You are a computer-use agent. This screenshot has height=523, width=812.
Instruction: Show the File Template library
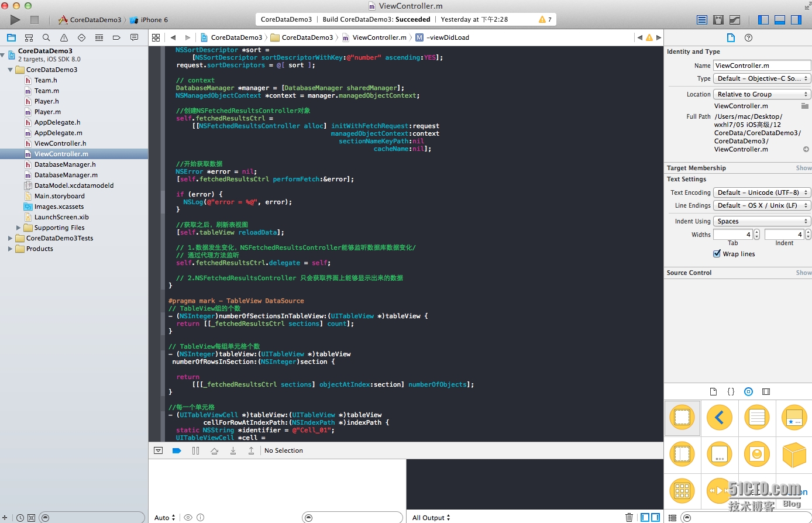pos(713,391)
